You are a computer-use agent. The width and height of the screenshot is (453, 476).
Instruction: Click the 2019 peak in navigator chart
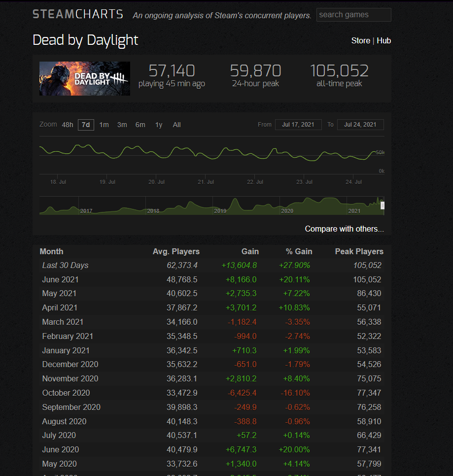click(235, 200)
